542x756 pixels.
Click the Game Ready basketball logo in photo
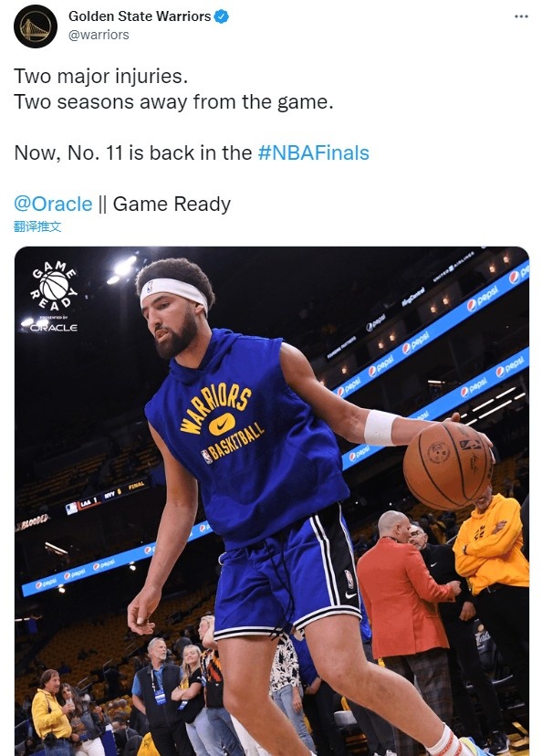55,286
